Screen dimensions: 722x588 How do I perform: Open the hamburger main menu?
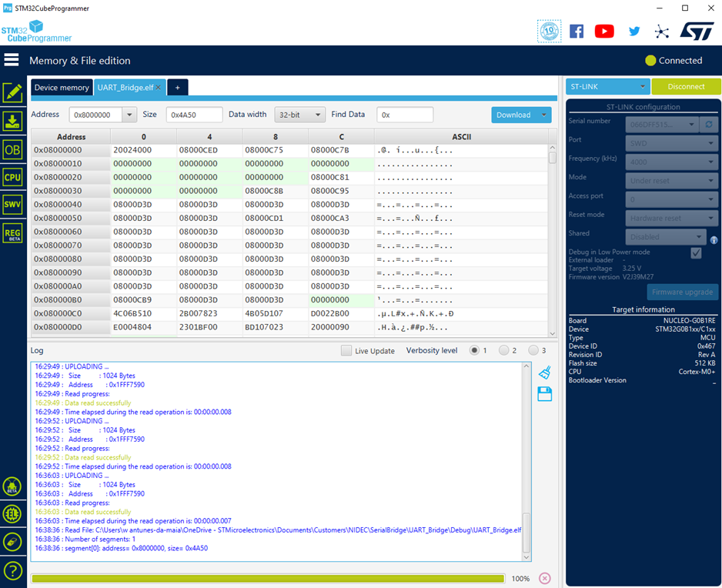12,60
